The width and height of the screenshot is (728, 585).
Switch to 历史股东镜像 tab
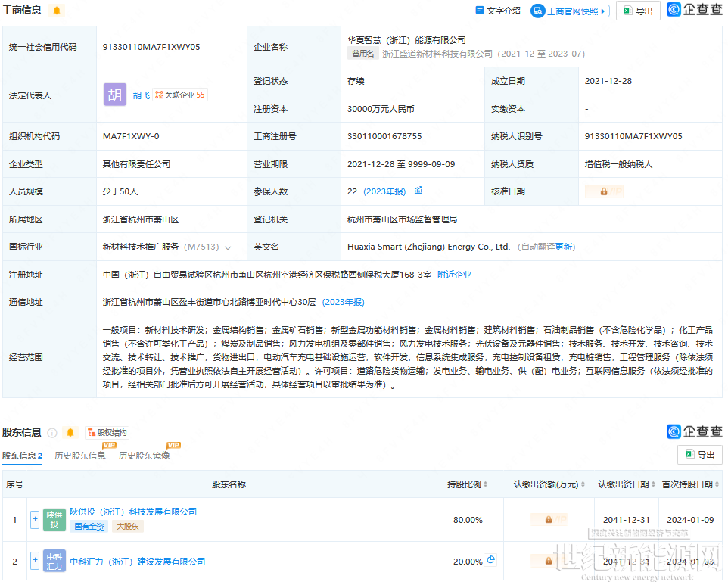coord(144,456)
